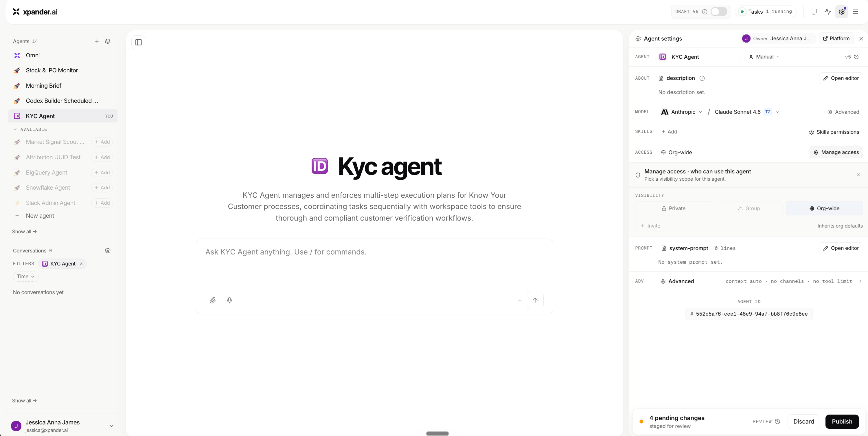Show all agents link

[x=24, y=232]
